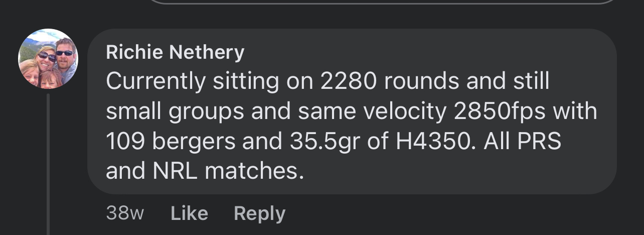The image size is (644, 235).
Task: Click the Richie Nethery name link
Action: pos(175,52)
